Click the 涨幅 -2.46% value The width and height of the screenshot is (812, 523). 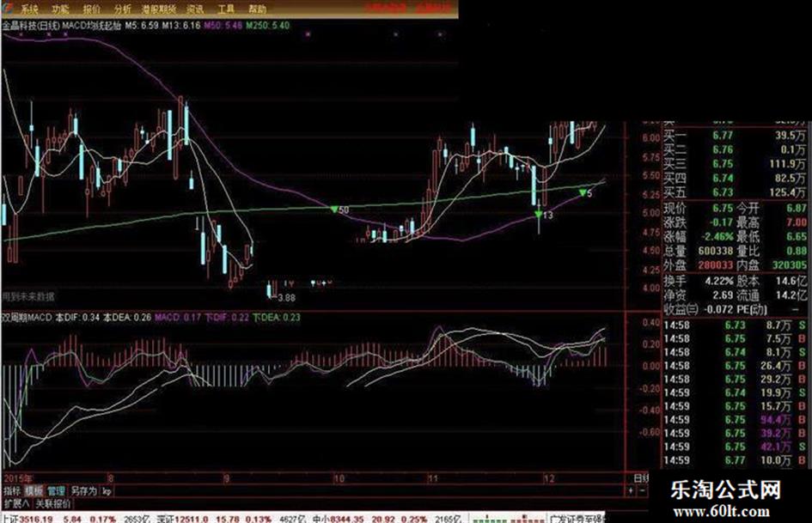[x=717, y=237]
